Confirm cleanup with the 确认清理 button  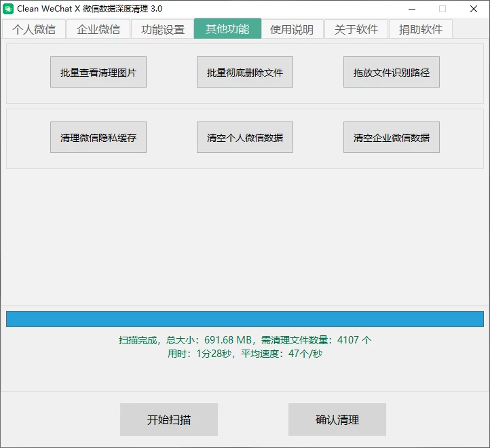[x=337, y=419]
